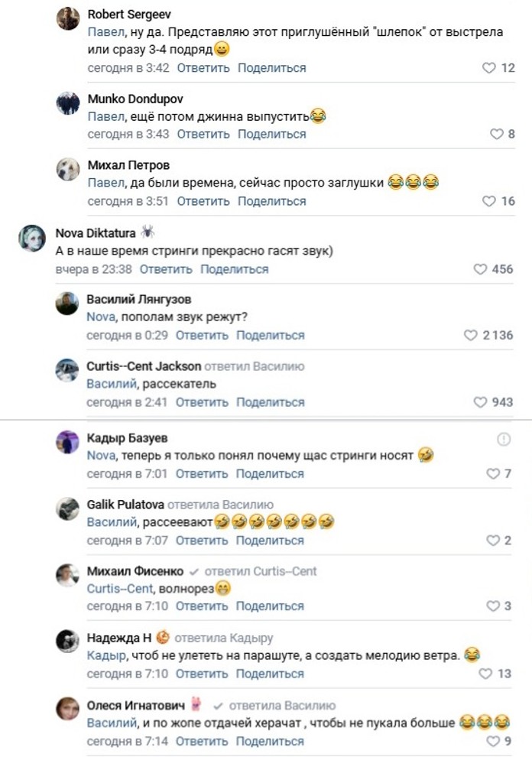Click timestamp 'сегодня в 3:42' on Robert's comment
The height and width of the screenshot is (757, 532).
[128, 68]
